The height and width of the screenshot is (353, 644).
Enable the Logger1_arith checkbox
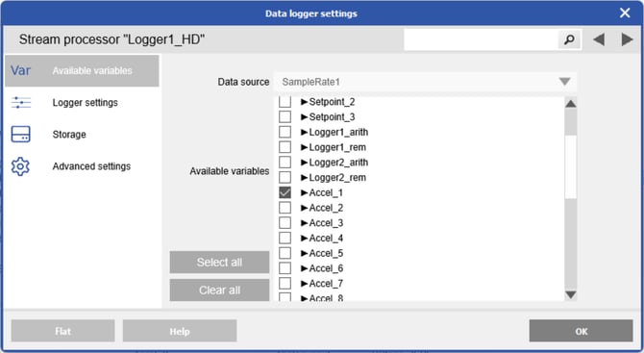point(285,132)
